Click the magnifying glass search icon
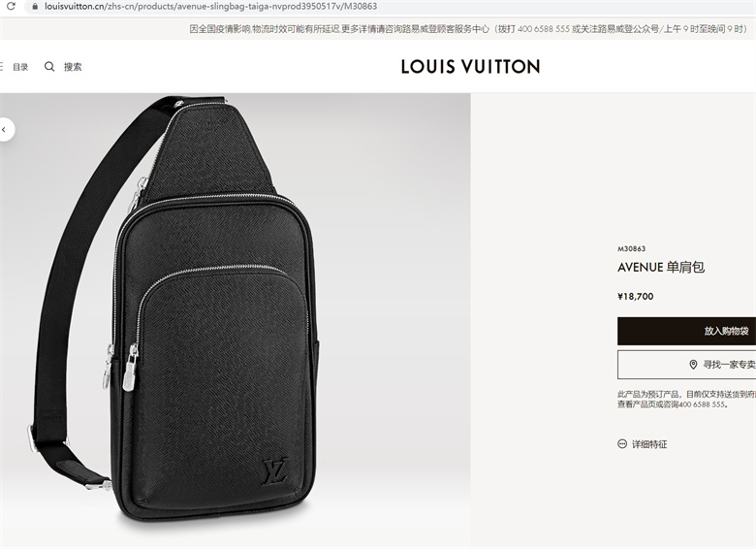Screen dimensions: 756x549 tap(49, 67)
